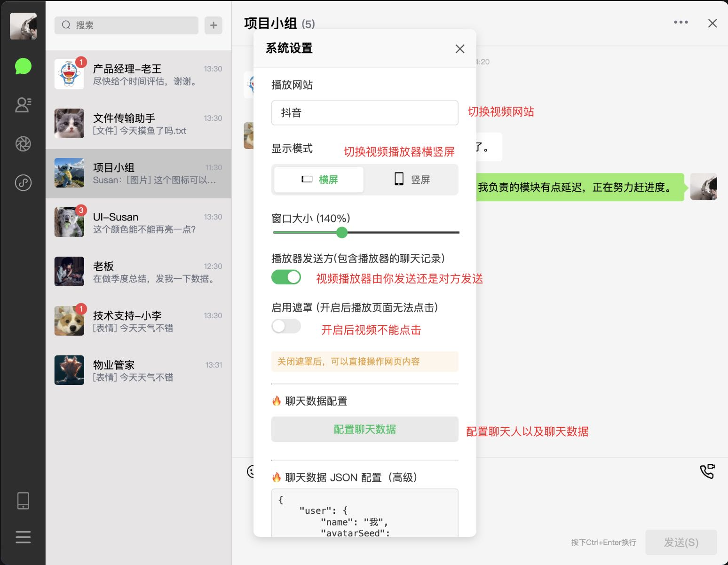The image size is (728, 565).
Task: Click the music/link sidebar icon
Action: [x=23, y=183]
